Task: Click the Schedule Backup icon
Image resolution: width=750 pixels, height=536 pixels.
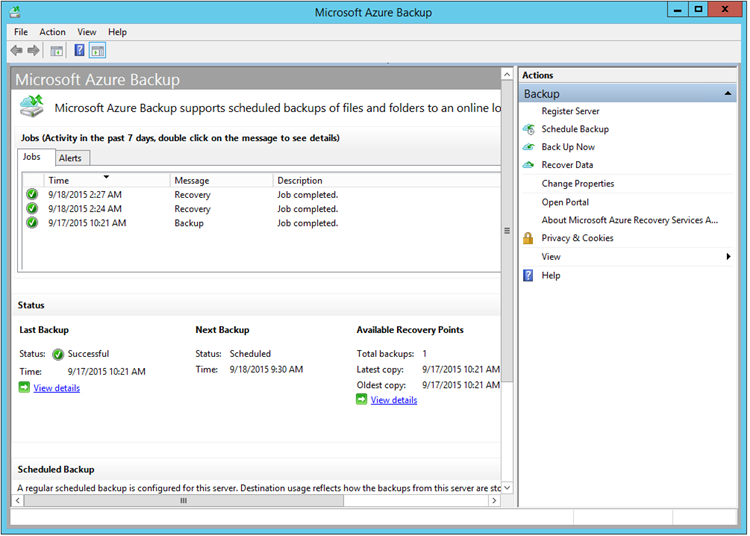Action: click(x=529, y=129)
